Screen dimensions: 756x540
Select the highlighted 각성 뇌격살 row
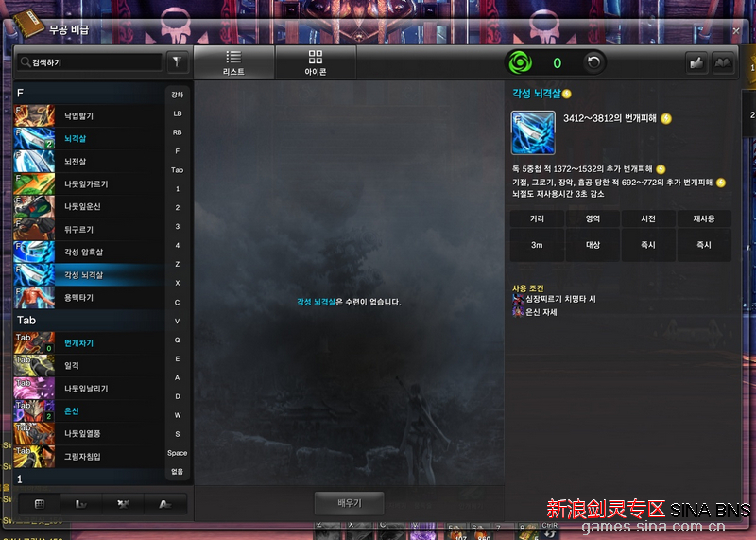tap(89, 274)
